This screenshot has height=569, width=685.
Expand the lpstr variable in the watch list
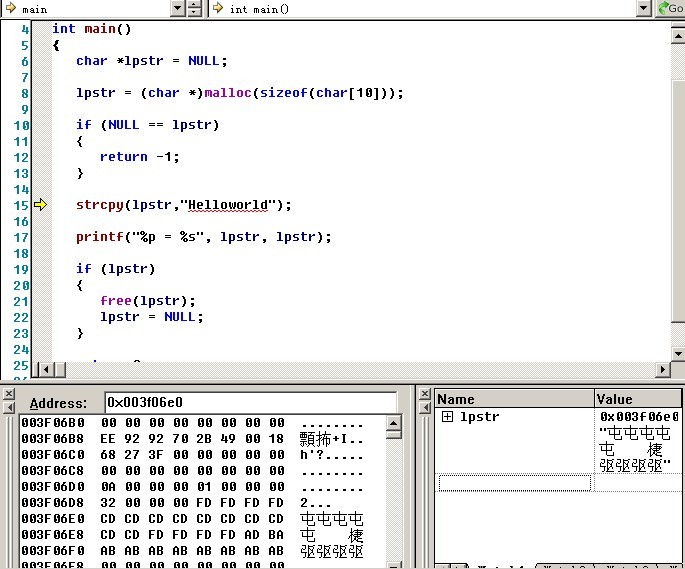[447, 417]
